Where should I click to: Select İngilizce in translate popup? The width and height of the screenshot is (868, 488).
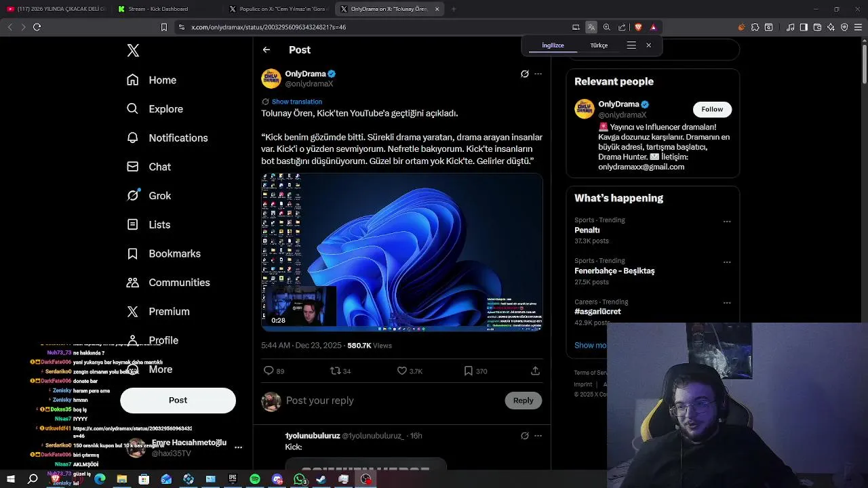click(x=553, y=45)
